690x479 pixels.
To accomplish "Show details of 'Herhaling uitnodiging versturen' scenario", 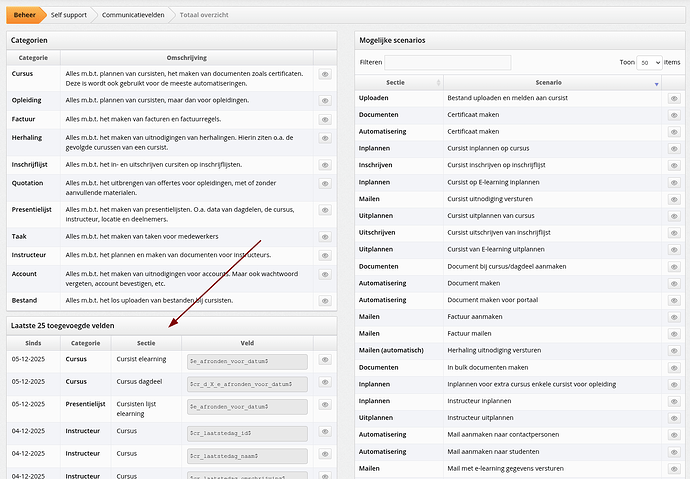I will pos(674,350).
